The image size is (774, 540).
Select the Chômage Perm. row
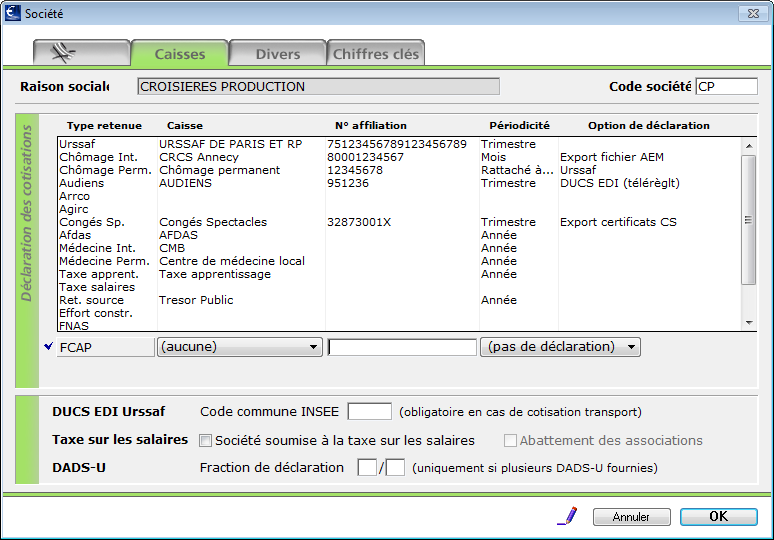click(x=399, y=170)
